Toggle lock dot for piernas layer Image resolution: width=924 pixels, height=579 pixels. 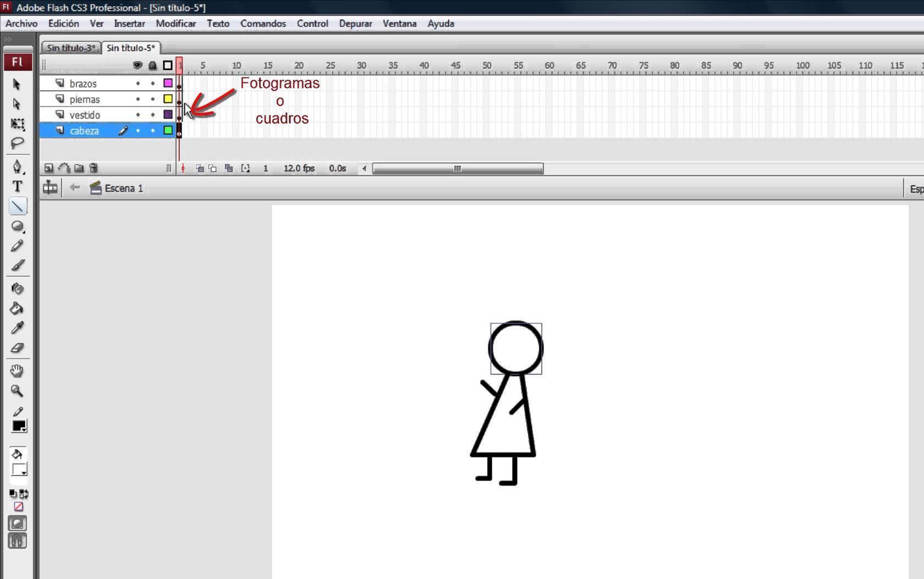153,100
